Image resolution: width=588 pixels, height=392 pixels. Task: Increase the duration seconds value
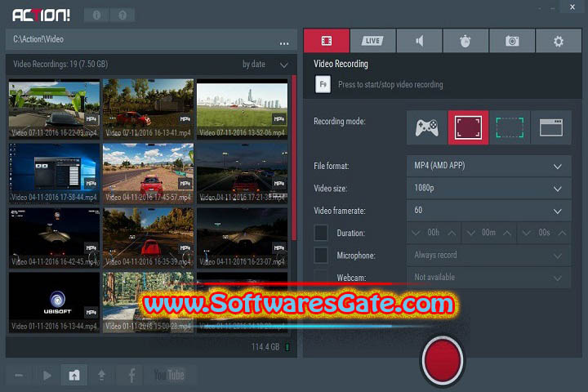click(x=562, y=233)
